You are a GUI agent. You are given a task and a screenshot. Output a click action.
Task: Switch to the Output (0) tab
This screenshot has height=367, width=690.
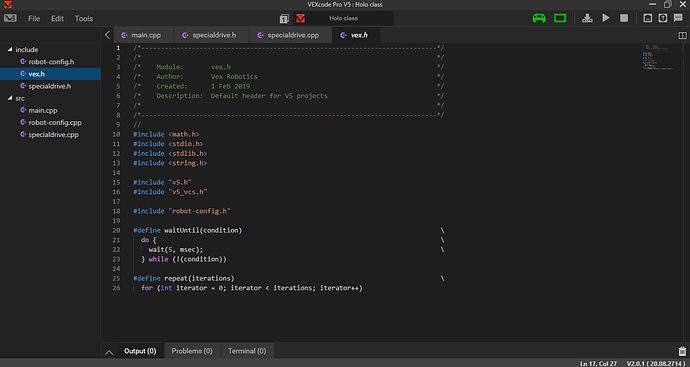[140, 351]
